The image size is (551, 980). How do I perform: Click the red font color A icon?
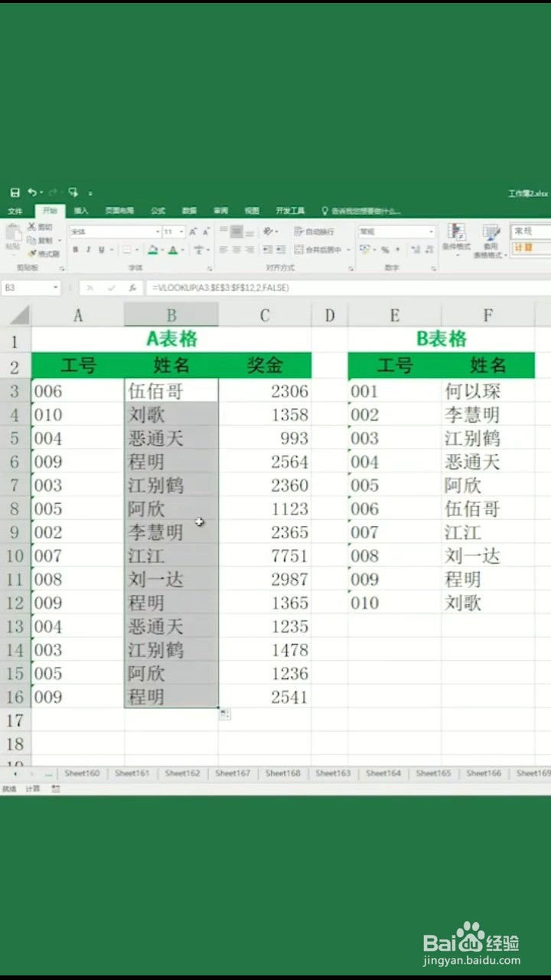(172, 250)
